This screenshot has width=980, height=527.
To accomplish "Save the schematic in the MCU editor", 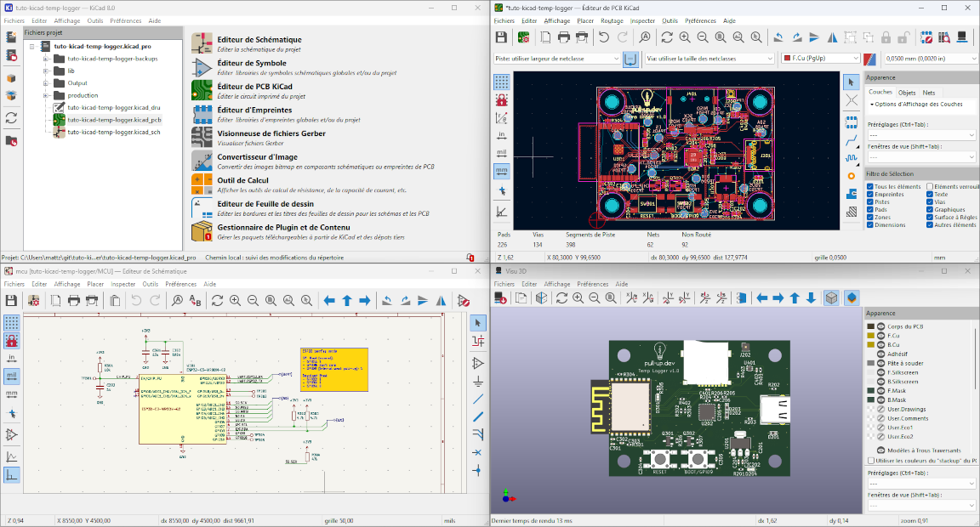I will pos(11,299).
